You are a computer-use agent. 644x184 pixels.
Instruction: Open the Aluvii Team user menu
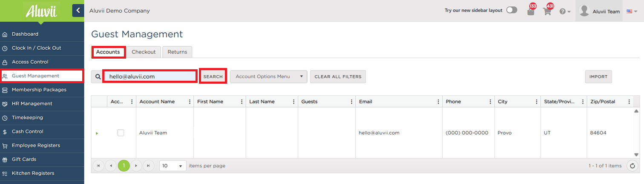[600, 11]
